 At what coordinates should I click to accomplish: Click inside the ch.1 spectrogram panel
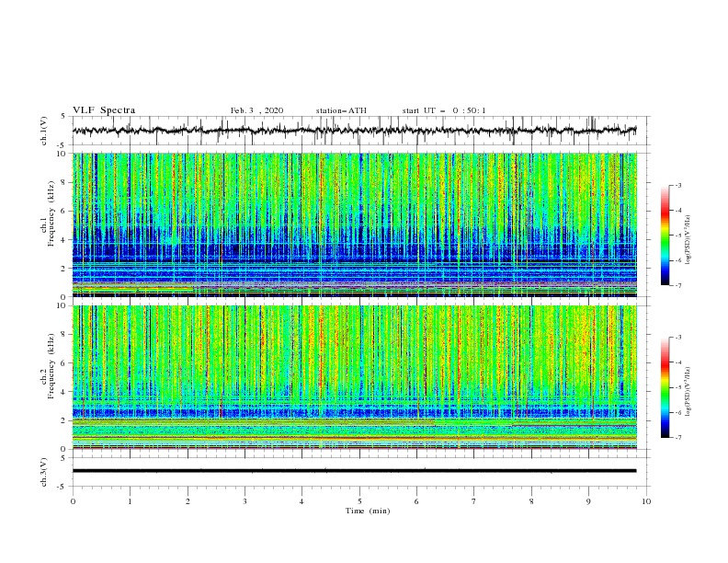coord(354,224)
